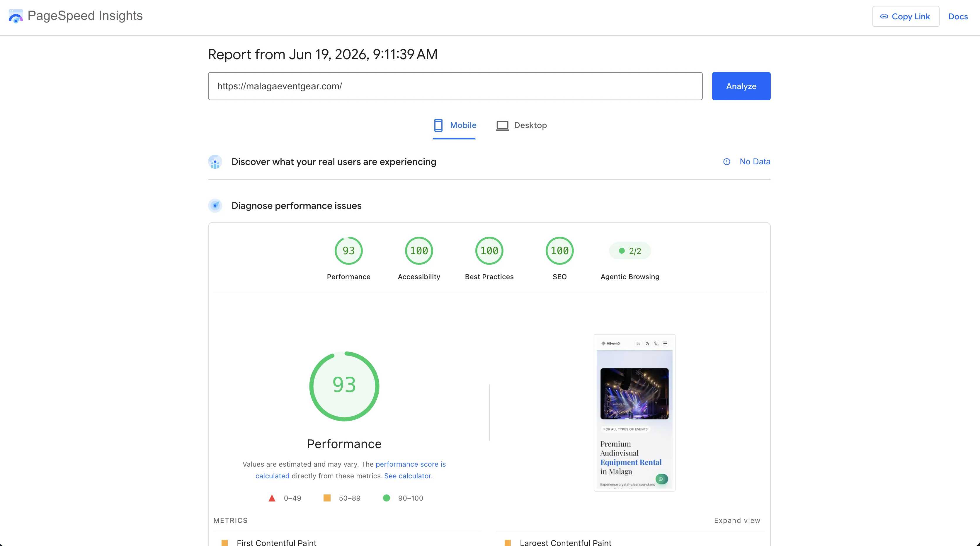Screen dimensions: 980x546
Task: Click the laptop icon beside Desktop
Action: pos(502,125)
